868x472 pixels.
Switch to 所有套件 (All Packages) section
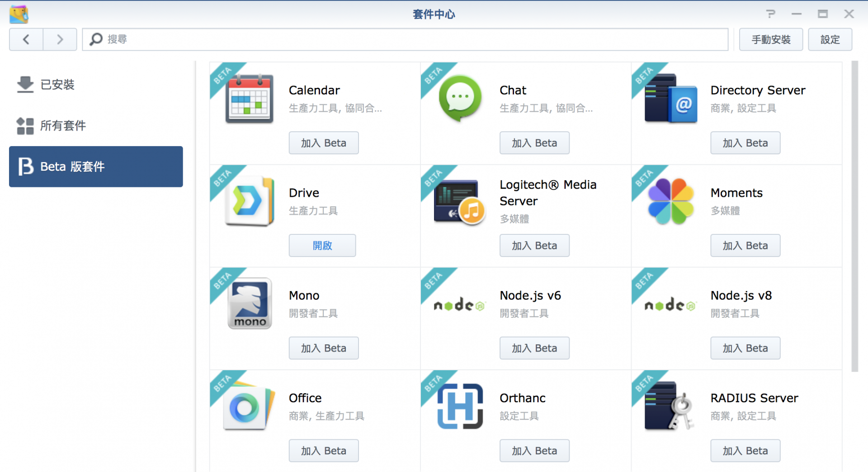click(62, 126)
